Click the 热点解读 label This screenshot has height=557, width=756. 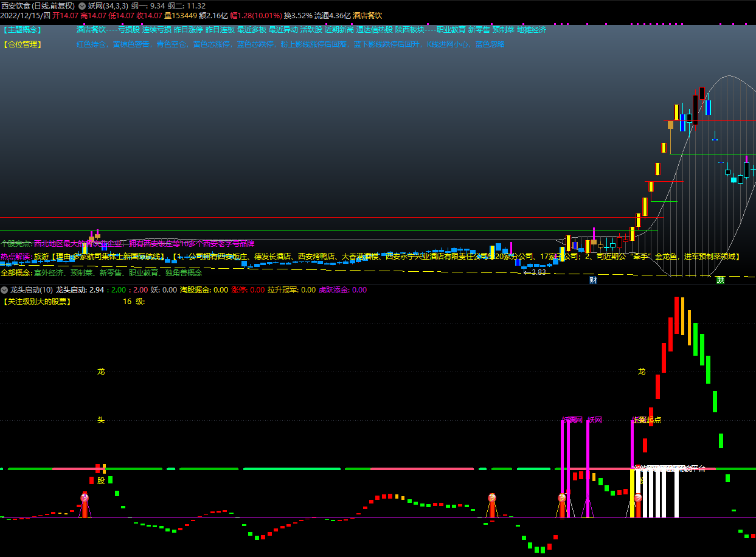coord(16,257)
